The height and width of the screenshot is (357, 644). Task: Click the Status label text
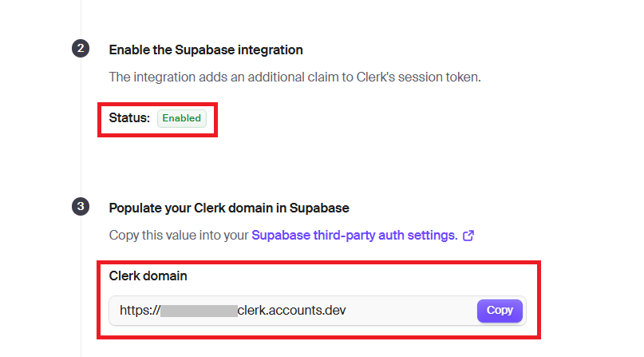point(129,118)
